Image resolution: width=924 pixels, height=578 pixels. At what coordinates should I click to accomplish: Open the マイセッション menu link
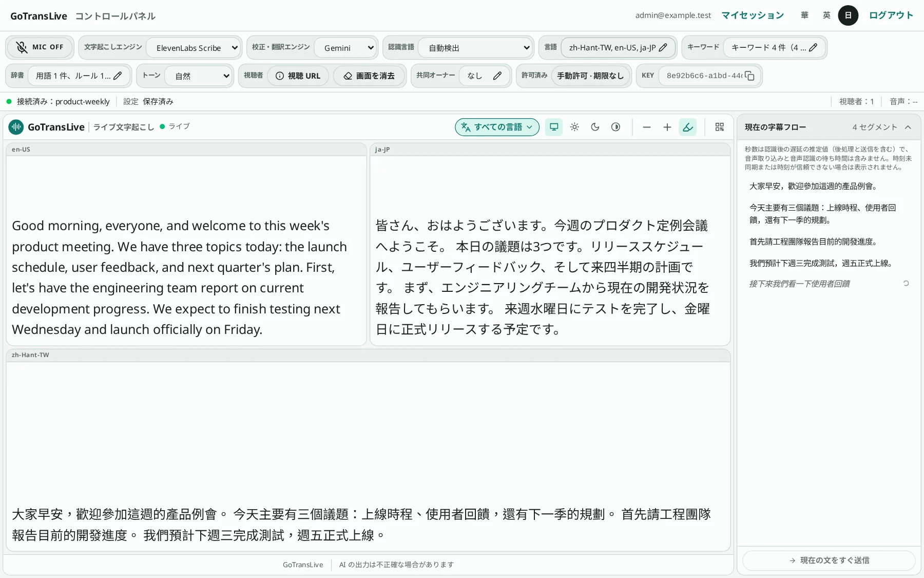tap(753, 15)
